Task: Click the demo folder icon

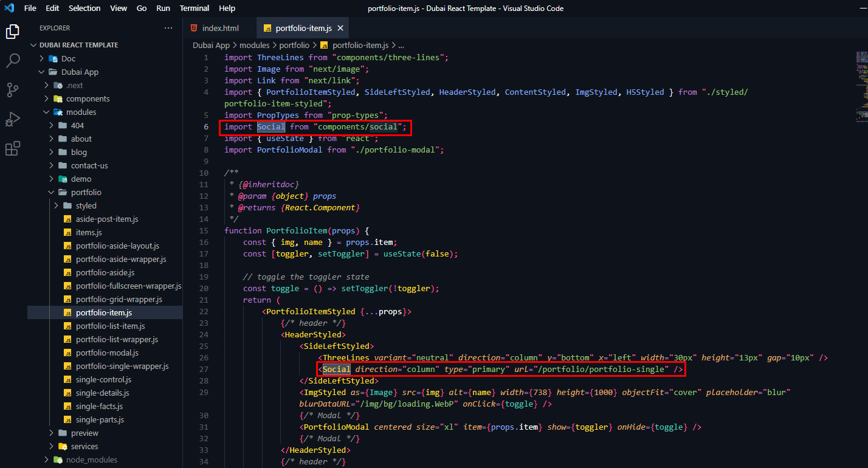Action: pyautogui.click(x=63, y=179)
